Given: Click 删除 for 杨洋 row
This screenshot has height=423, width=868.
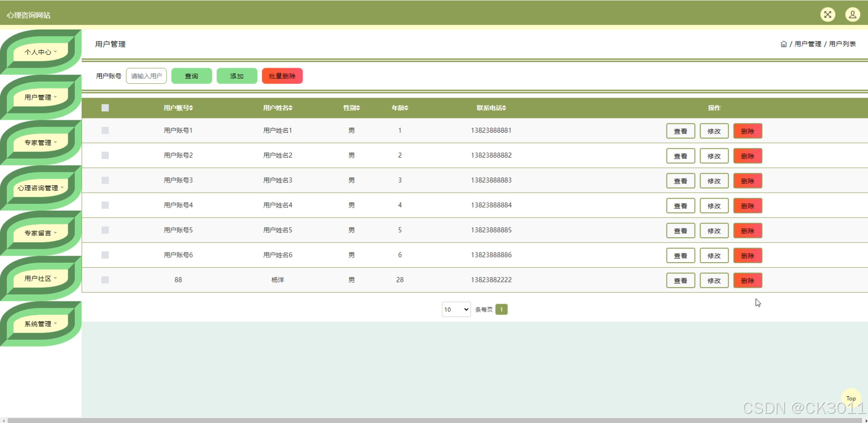Looking at the screenshot, I should 748,280.
